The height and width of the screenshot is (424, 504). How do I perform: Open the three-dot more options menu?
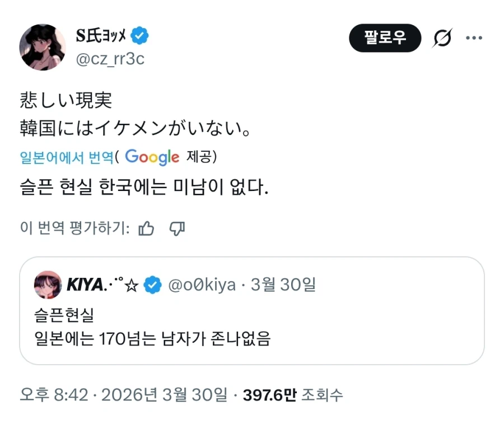[x=474, y=38]
